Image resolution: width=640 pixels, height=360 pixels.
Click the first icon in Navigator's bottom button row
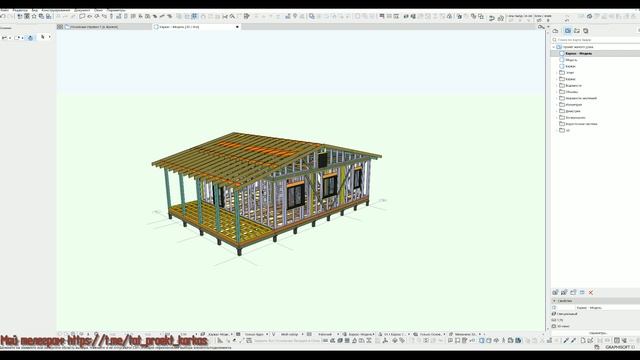pyautogui.click(x=555, y=292)
